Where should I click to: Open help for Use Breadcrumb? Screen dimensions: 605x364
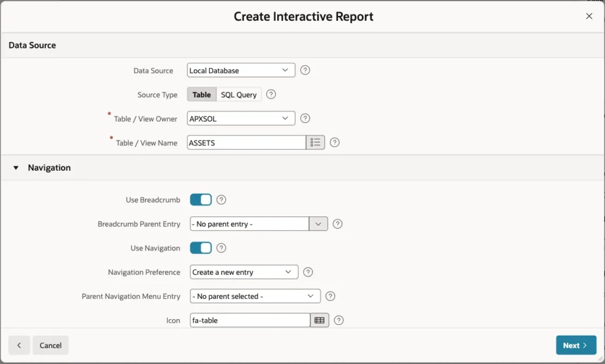click(x=221, y=200)
